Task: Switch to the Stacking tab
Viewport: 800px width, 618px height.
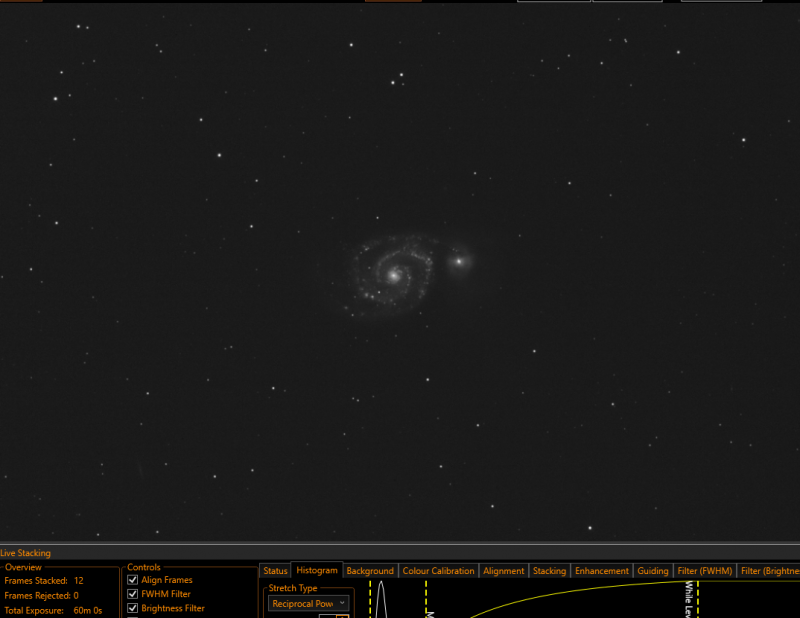Action: coord(549,571)
